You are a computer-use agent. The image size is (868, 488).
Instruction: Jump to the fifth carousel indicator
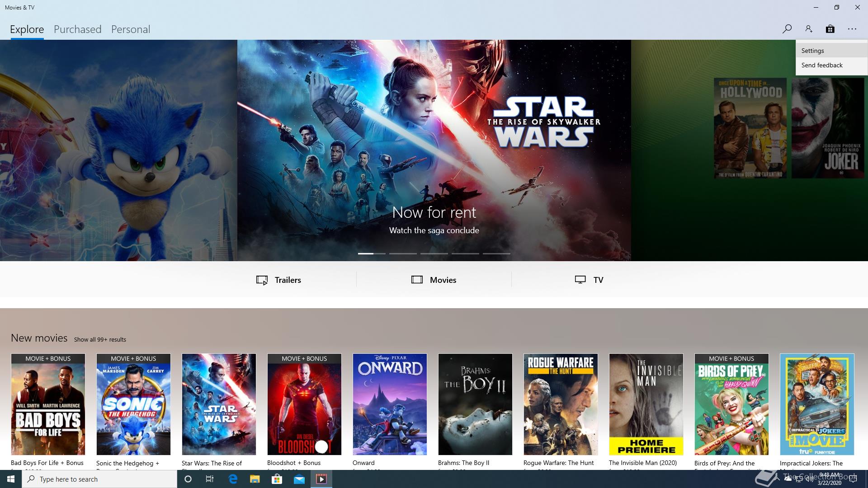[x=496, y=253]
